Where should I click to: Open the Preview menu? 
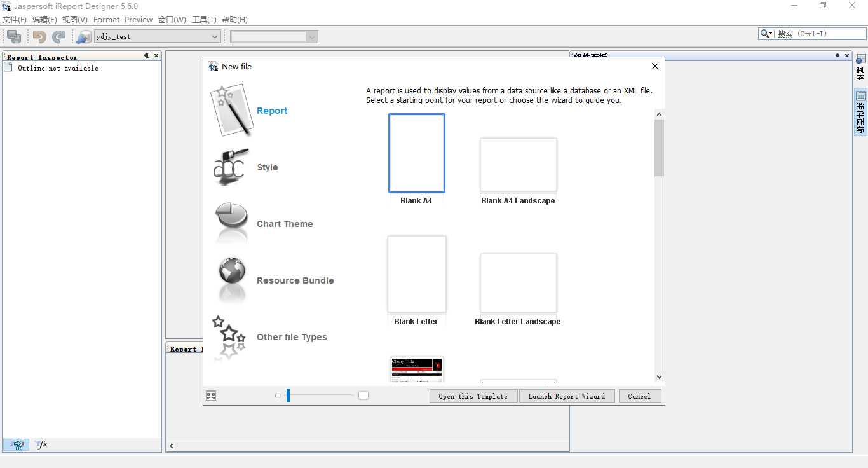coord(139,20)
